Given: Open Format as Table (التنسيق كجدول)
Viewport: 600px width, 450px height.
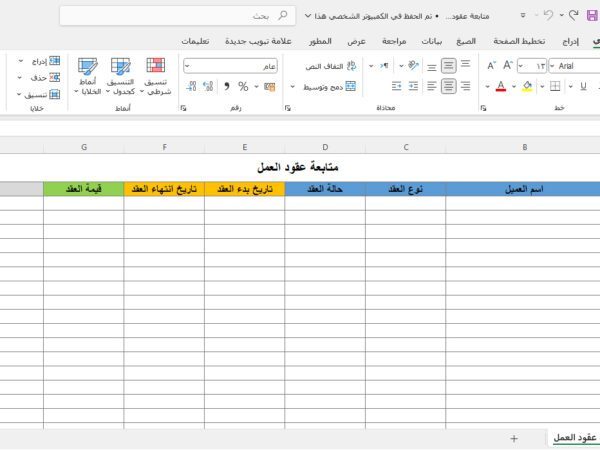Looking at the screenshot, I should 121,76.
